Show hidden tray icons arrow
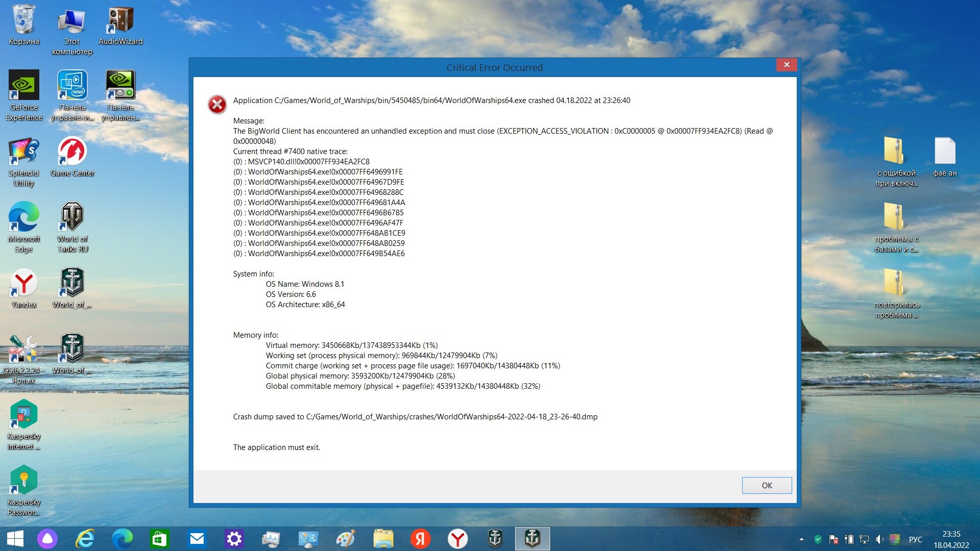Viewport: 980px width, 551px height. tap(801, 539)
